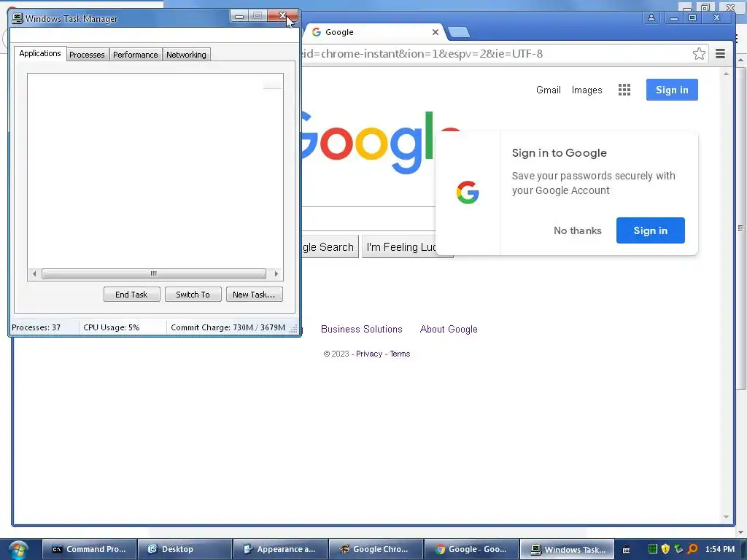Click the Google Search button
747x560 pixels.
(x=330, y=246)
